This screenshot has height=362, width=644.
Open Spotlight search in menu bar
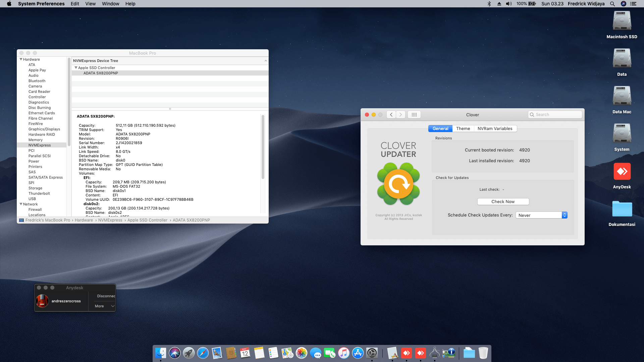[x=612, y=4]
